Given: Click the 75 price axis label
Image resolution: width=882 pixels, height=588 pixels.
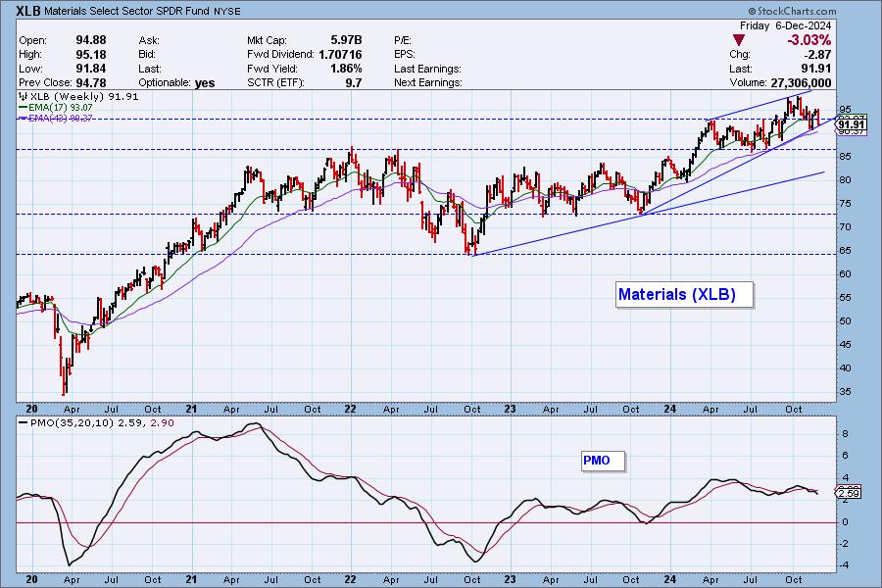Looking at the screenshot, I should (845, 204).
